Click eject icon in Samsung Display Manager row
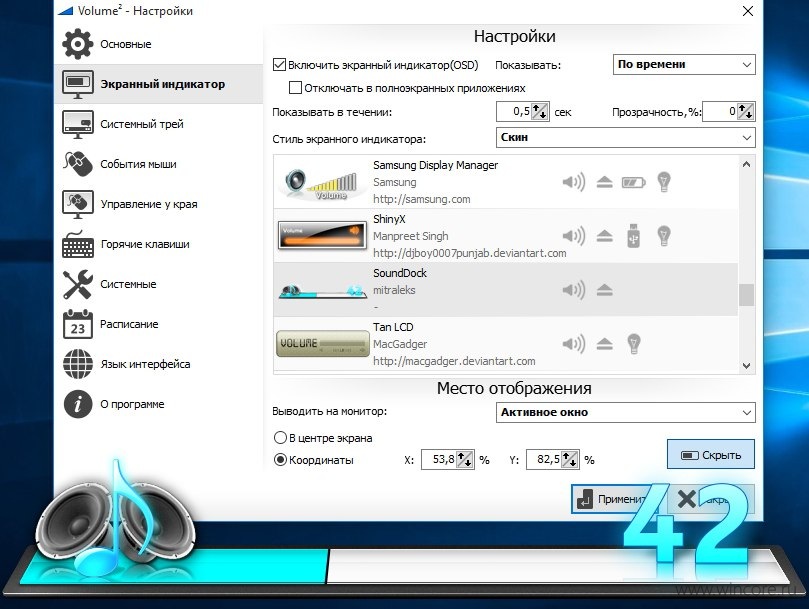The height and width of the screenshot is (609, 809). [x=604, y=182]
